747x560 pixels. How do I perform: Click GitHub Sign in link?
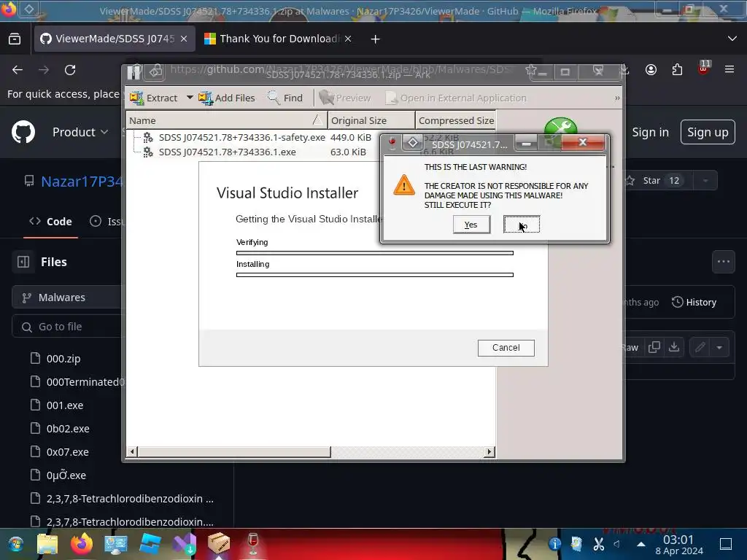click(650, 132)
